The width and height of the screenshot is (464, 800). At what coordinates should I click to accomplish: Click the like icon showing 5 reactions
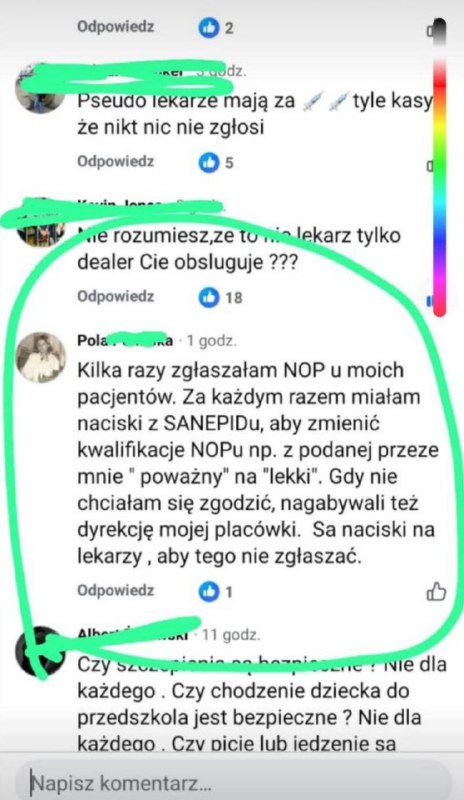(x=208, y=163)
